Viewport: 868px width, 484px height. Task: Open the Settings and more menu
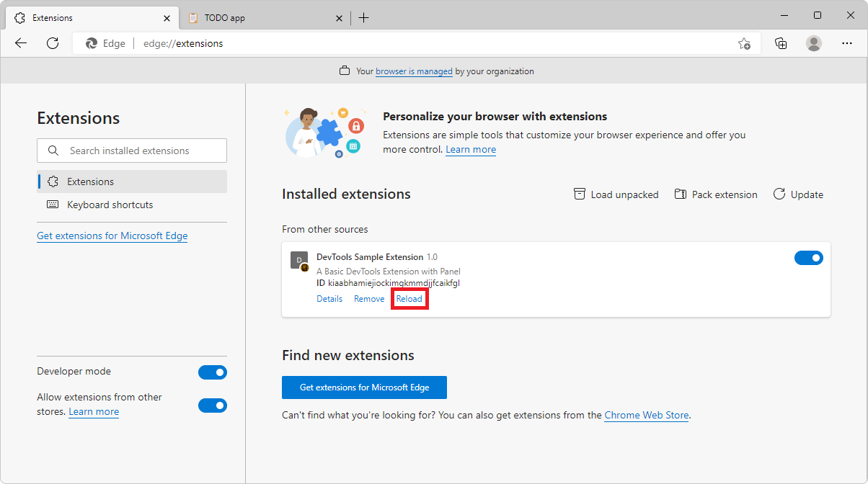click(x=847, y=43)
